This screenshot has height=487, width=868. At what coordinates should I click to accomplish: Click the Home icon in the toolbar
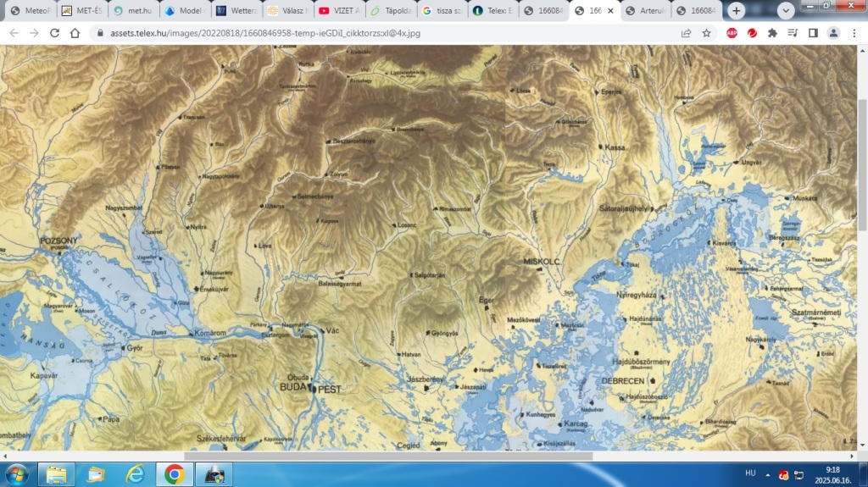pos(75,33)
